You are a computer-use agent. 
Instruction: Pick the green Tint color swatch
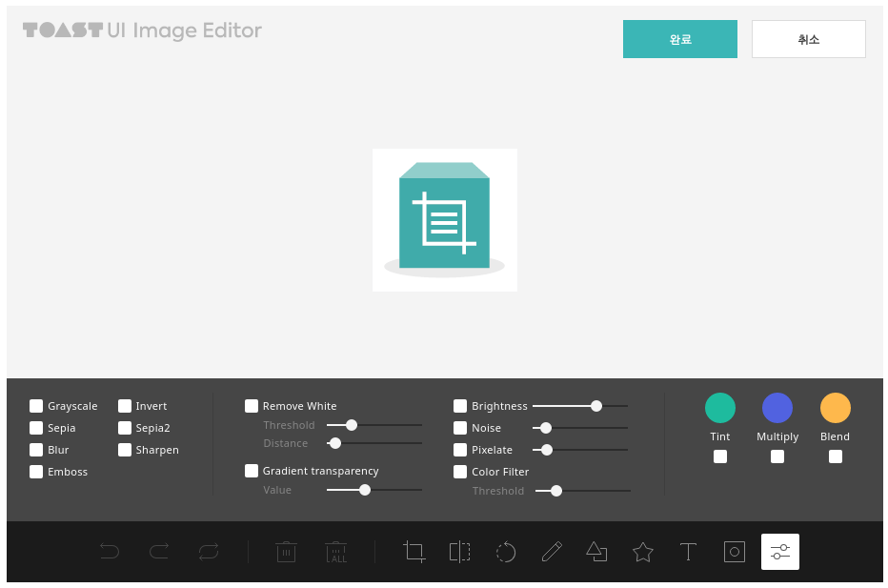point(720,408)
